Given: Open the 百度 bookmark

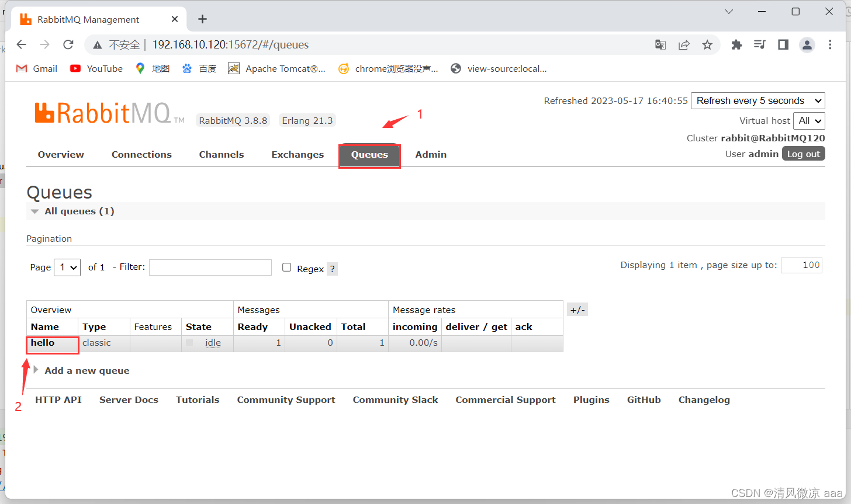Looking at the screenshot, I should 199,68.
